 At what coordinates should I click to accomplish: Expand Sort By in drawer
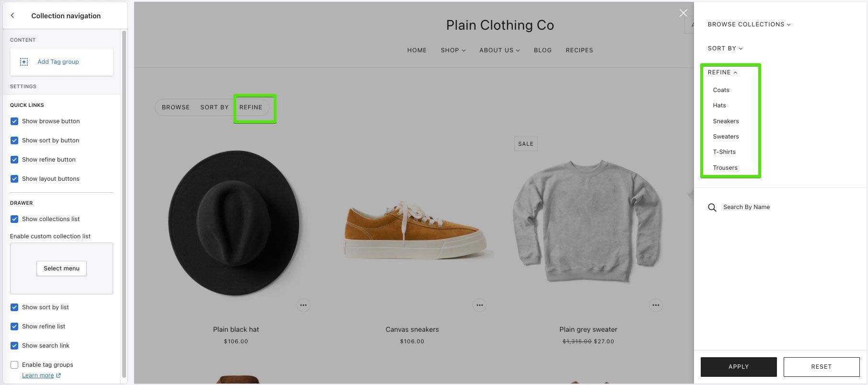click(x=725, y=48)
